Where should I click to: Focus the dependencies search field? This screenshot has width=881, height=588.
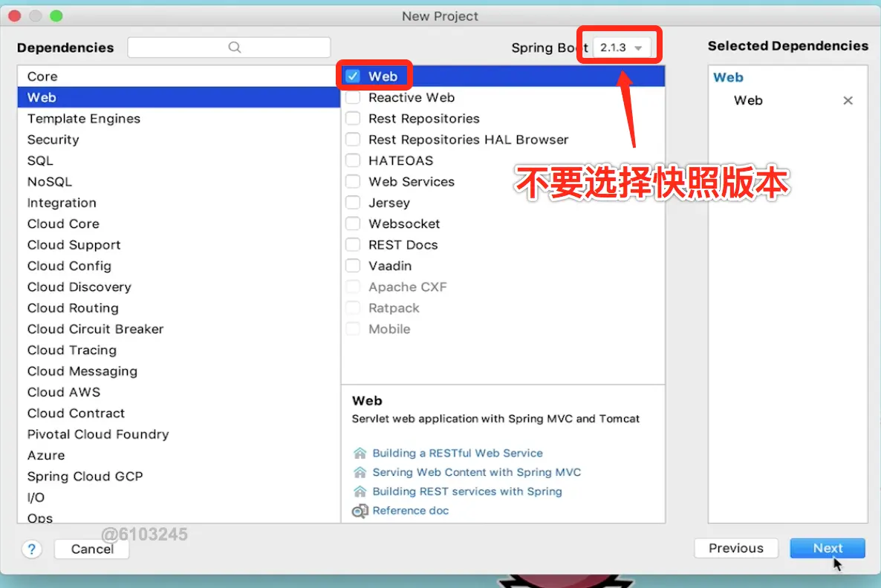tap(229, 48)
